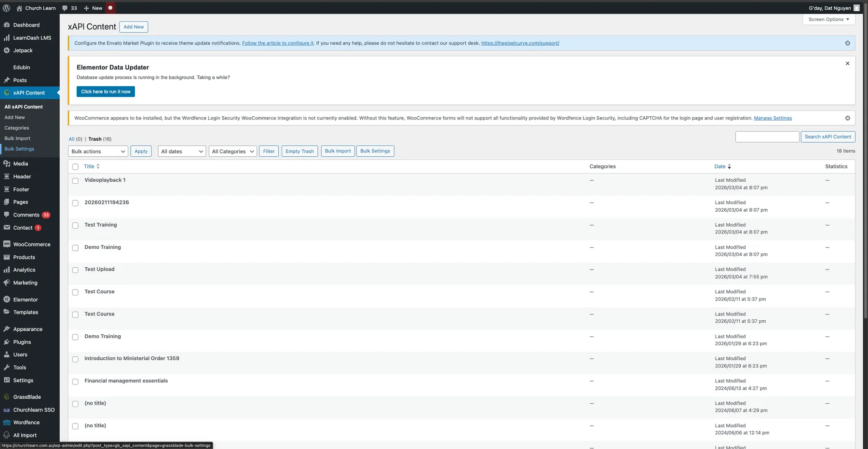Click the Marketing megaphone icon
Image resolution: width=868 pixels, height=449 pixels.
pos(7,283)
